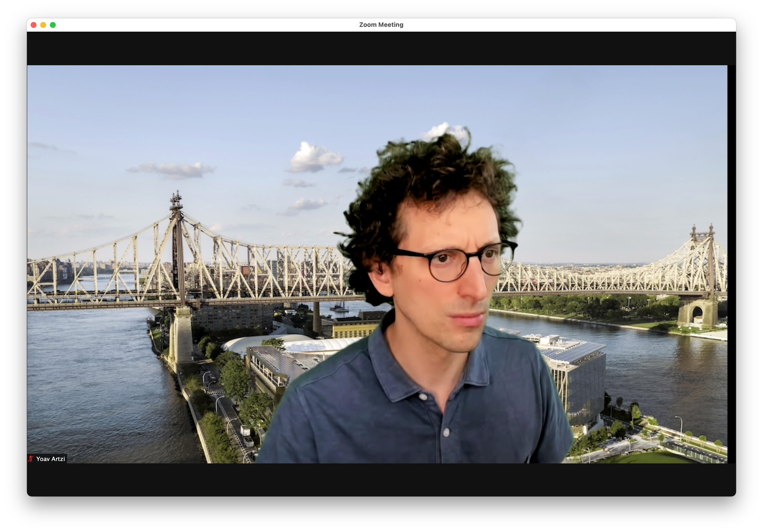Viewport: 763px width, 532px height.
Task: Close the Zoom Meeting window
Action: coord(34,25)
